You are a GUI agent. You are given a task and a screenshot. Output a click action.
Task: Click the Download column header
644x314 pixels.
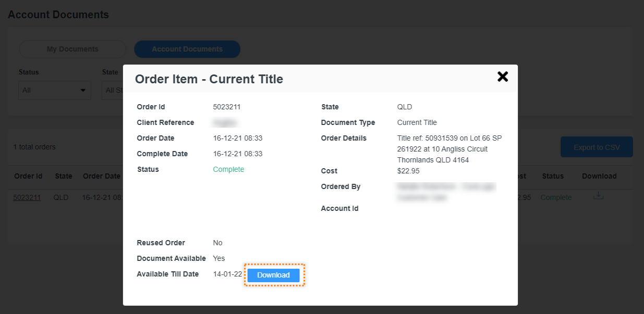[x=599, y=176]
